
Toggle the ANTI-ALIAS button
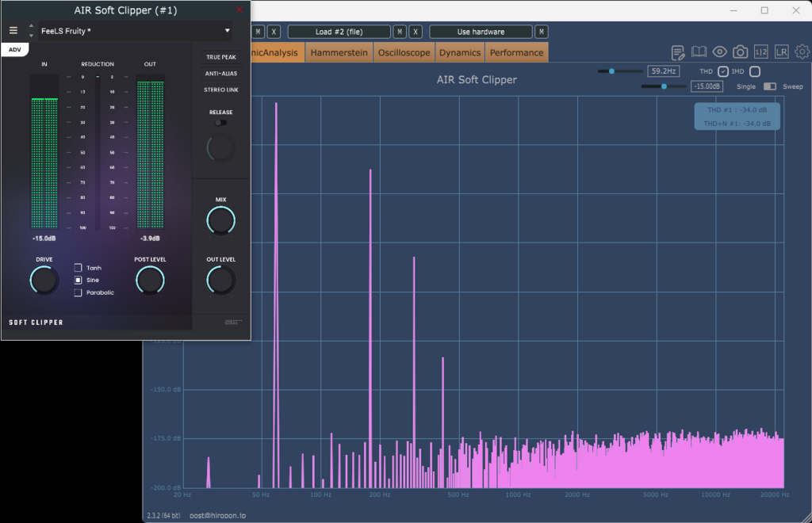tap(221, 74)
